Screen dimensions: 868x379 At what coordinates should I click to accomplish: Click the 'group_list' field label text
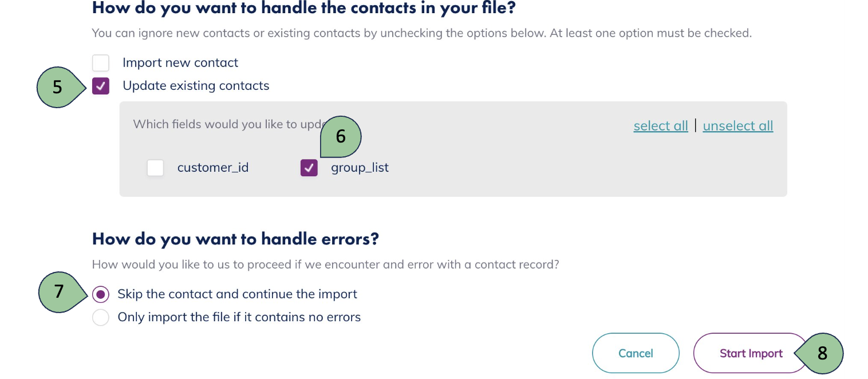[360, 168]
